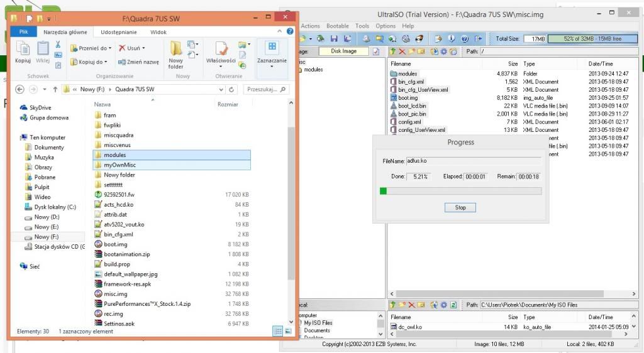Click the Refresh icon in Explorer address bar
Image resolution: width=644 pixels, height=353 pixels.
click(x=231, y=89)
